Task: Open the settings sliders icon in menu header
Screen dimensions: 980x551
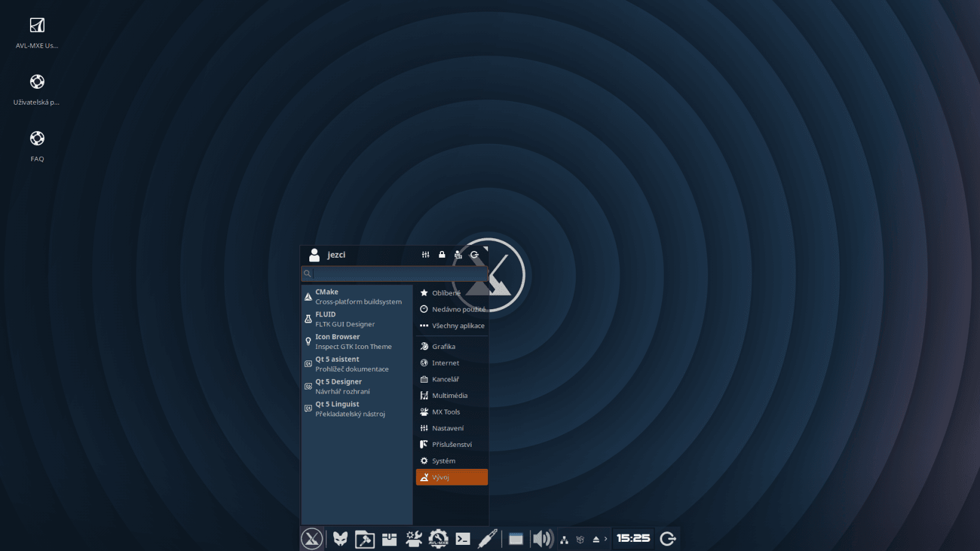Action: tap(426, 255)
